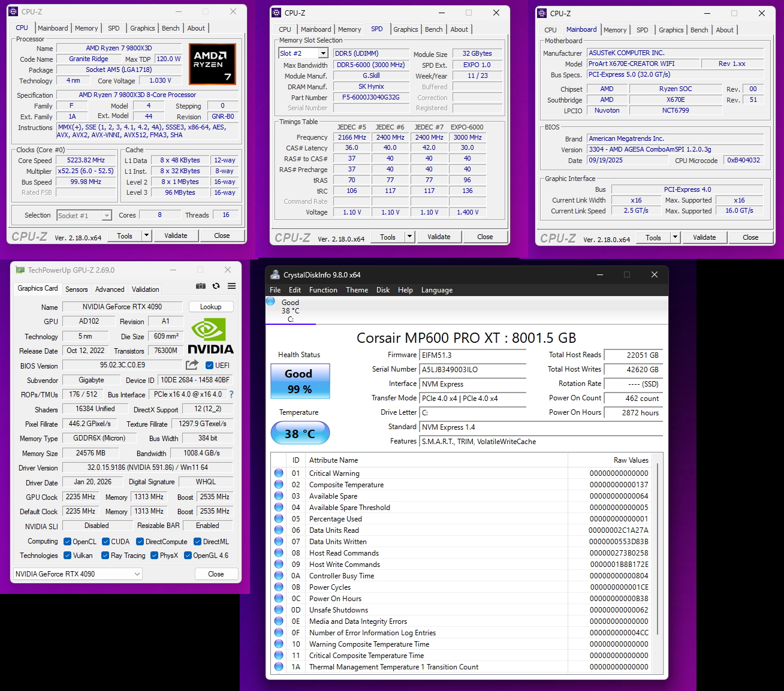Click the Bus Interface question mark icon

(231, 394)
